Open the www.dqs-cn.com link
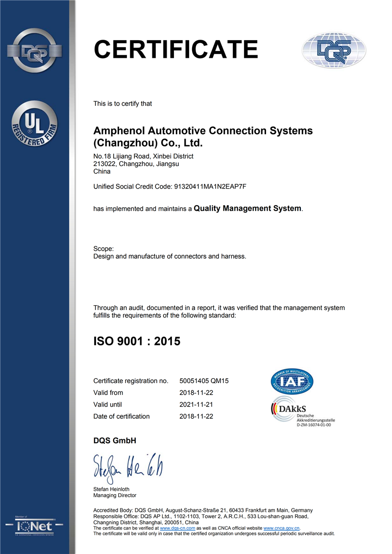 click(x=177, y=528)
